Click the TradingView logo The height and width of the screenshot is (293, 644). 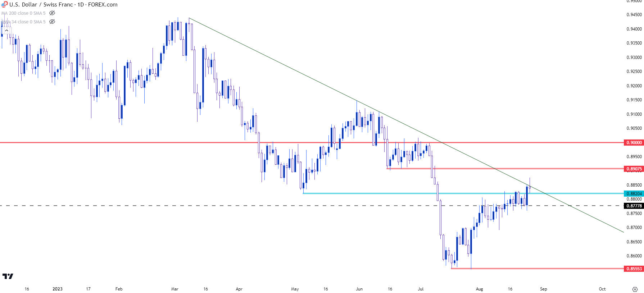(8, 276)
